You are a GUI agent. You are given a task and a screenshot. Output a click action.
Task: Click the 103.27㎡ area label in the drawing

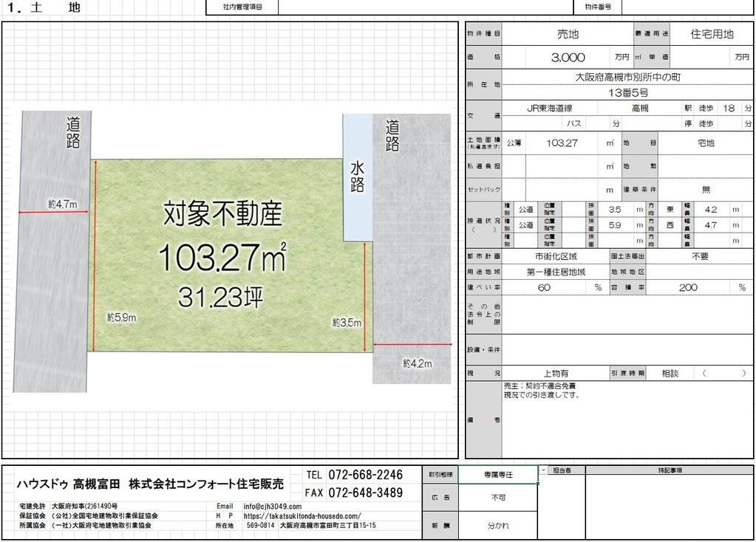click(222, 257)
